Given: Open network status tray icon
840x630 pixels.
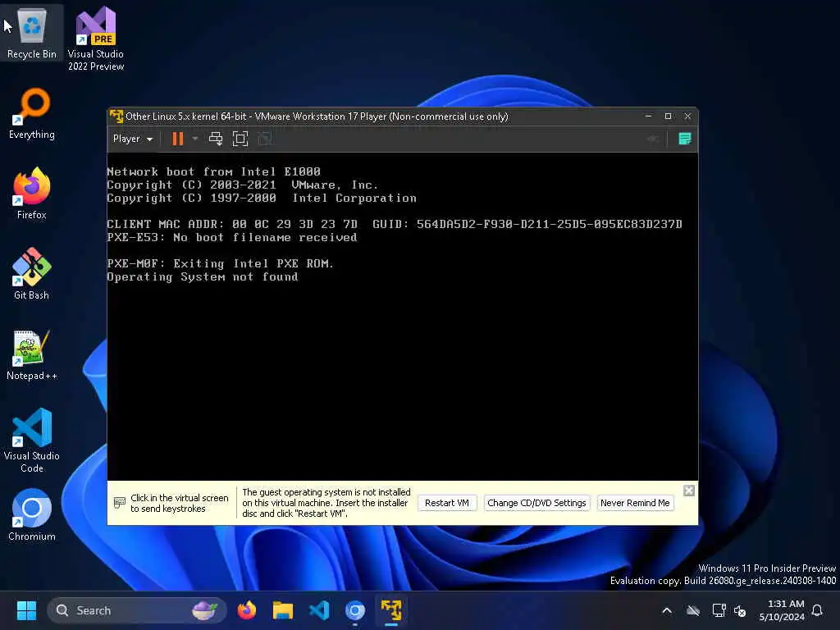Looking at the screenshot, I should click(719, 610).
